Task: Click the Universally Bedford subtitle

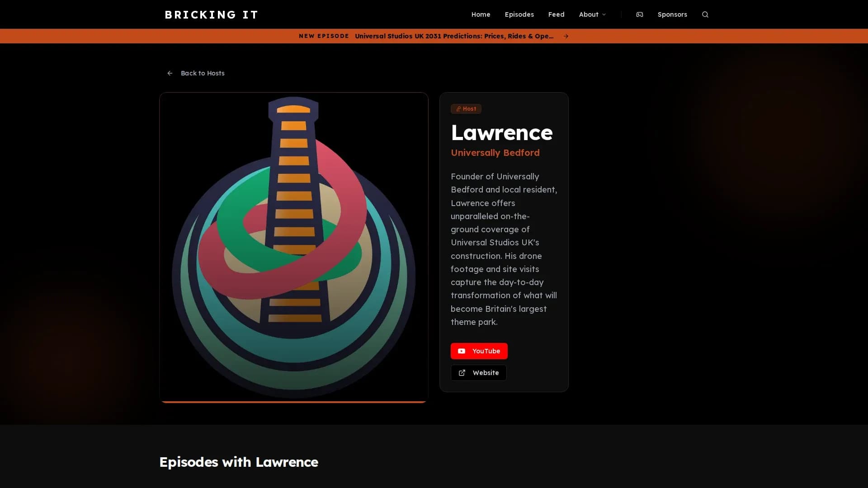Action: click(495, 153)
